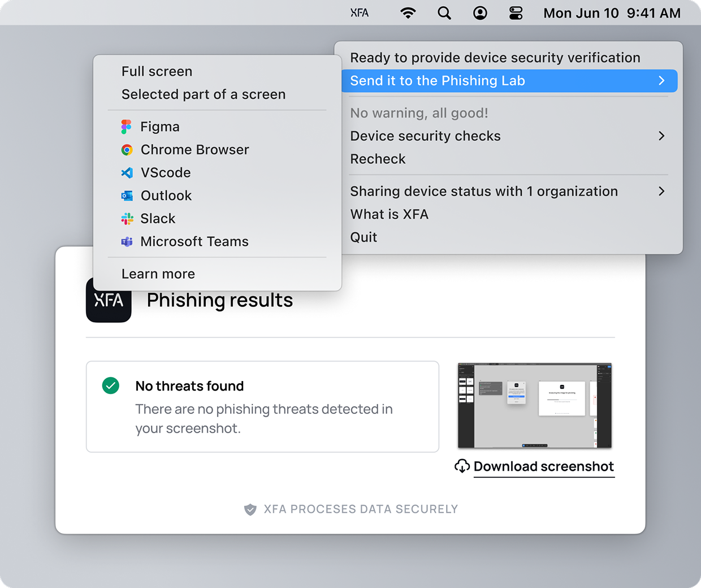701x588 pixels.
Task: Open the user account menu bar icon
Action: click(x=480, y=13)
